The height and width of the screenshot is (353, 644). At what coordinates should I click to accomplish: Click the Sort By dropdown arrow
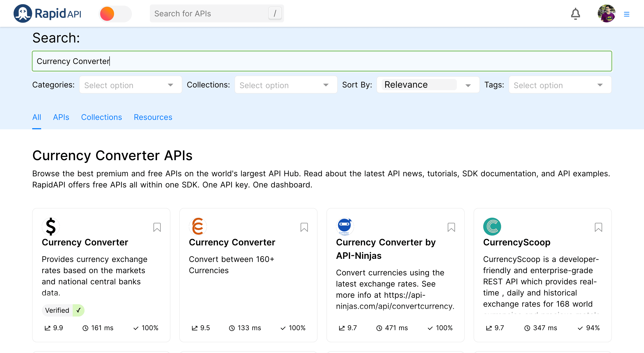coord(468,85)
